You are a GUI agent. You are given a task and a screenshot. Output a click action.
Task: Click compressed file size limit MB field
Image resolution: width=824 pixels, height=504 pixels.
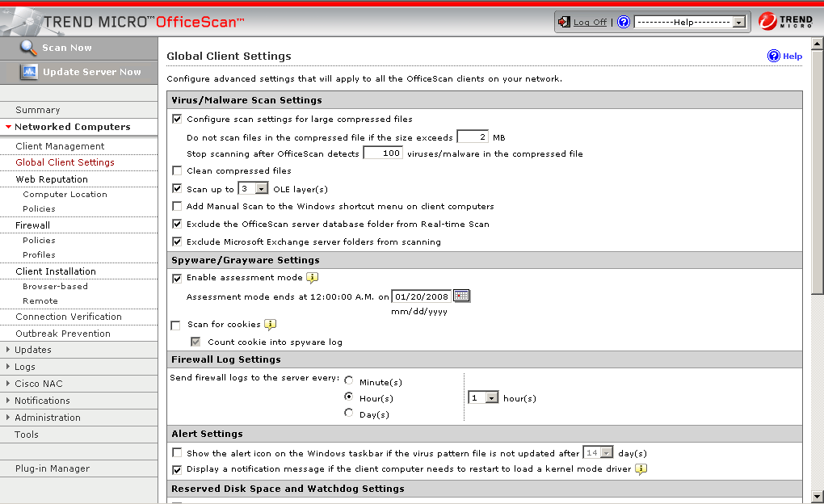click(473, 136)
